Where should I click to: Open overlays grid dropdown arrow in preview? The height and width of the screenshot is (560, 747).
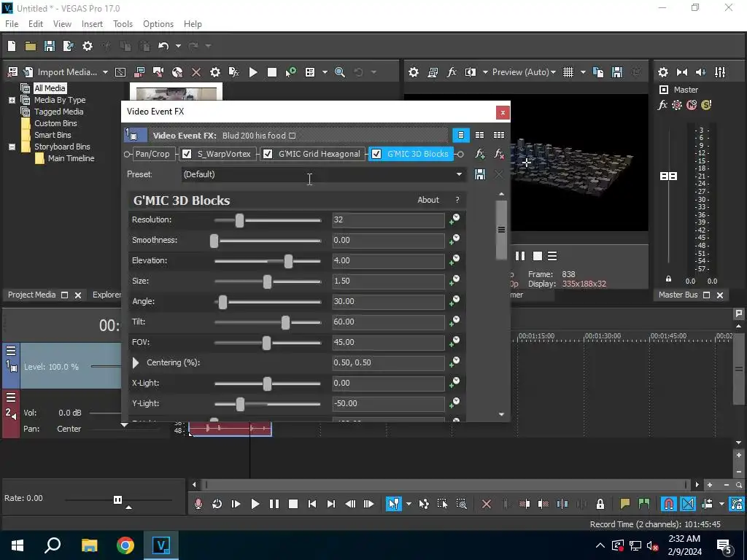click(583, 72)
